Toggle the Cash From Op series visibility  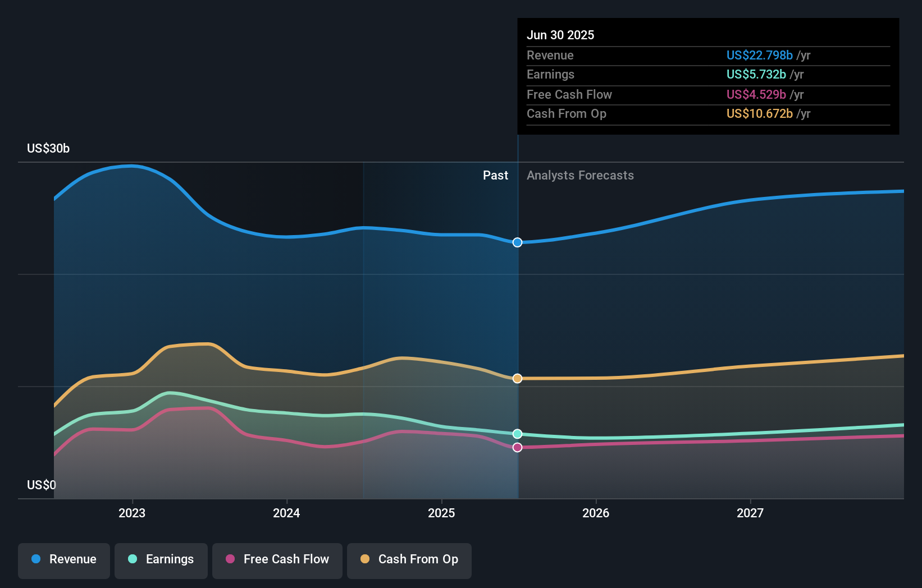point(409,559)
